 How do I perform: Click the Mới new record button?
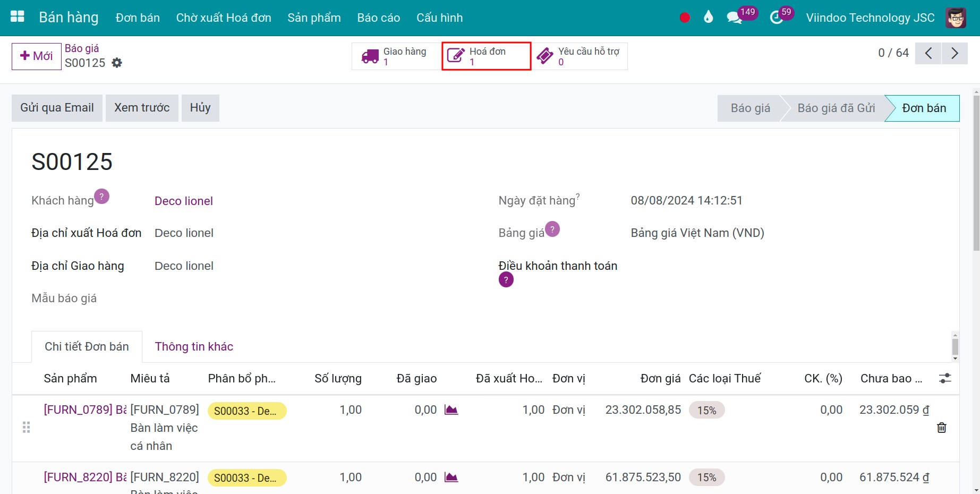37,56
